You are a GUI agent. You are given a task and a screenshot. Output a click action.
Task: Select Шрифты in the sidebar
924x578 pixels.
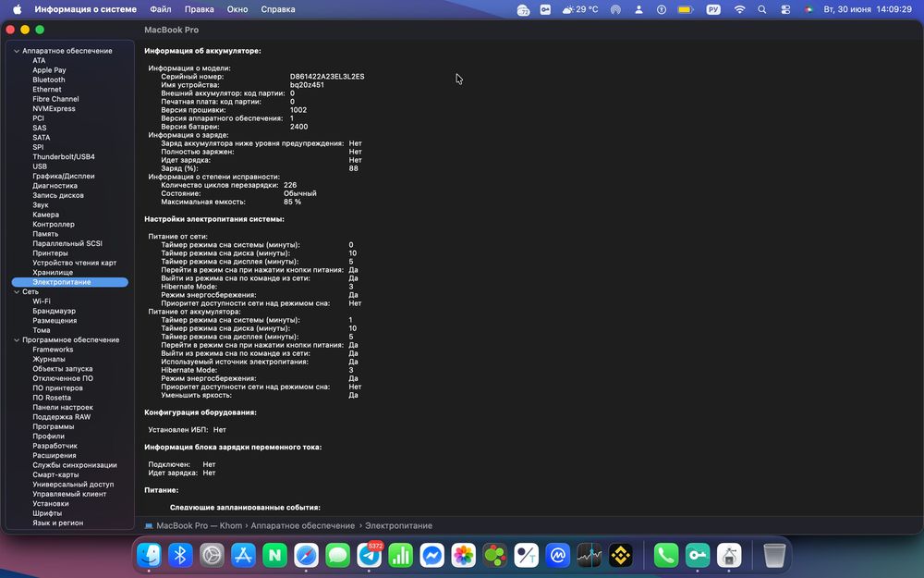pyautogui.click(x=47, y=513)
